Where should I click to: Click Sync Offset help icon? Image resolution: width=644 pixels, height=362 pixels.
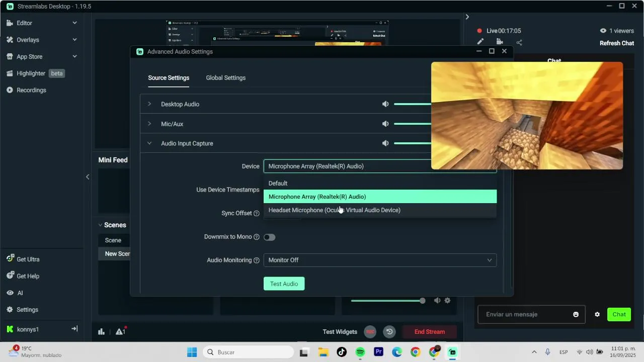click(257, 214)
